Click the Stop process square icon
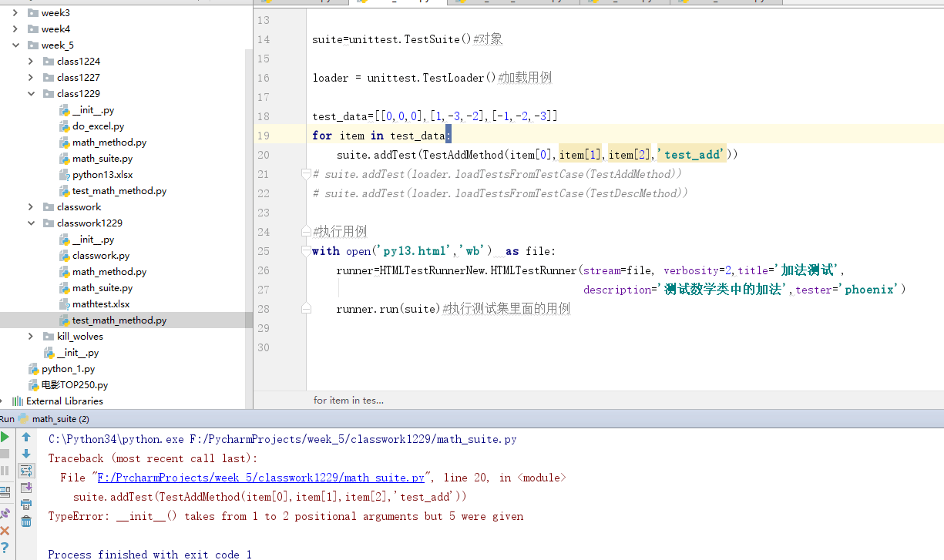Screen dimensions: 944x560 click(x=5, y=454)
